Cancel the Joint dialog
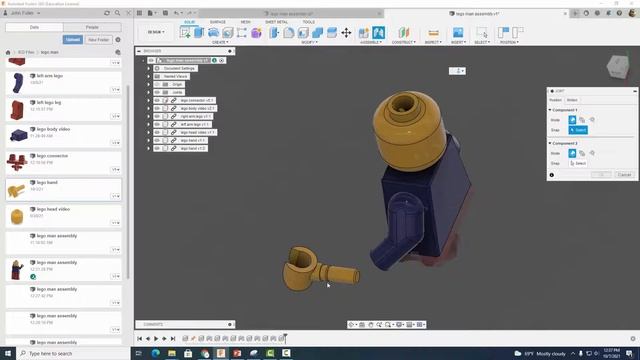 click(x=624, y=175)
